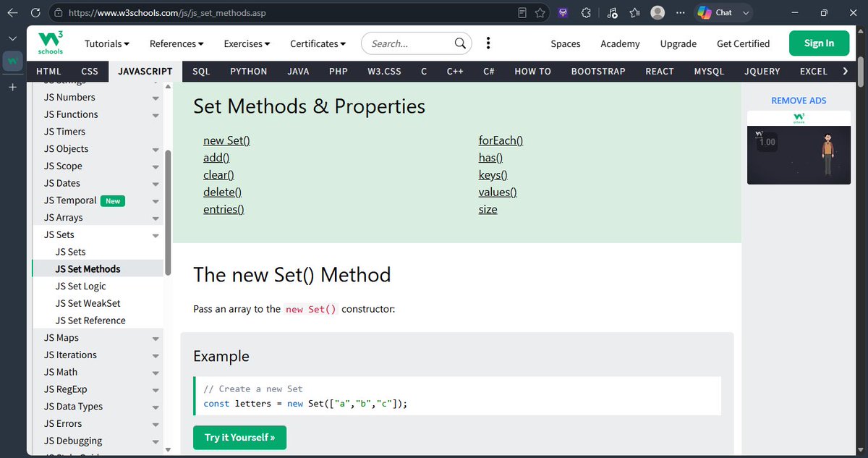Go to the W3Schools home logo
The height and width of the screenshot is (458, 868).
(x=51, y=43)
